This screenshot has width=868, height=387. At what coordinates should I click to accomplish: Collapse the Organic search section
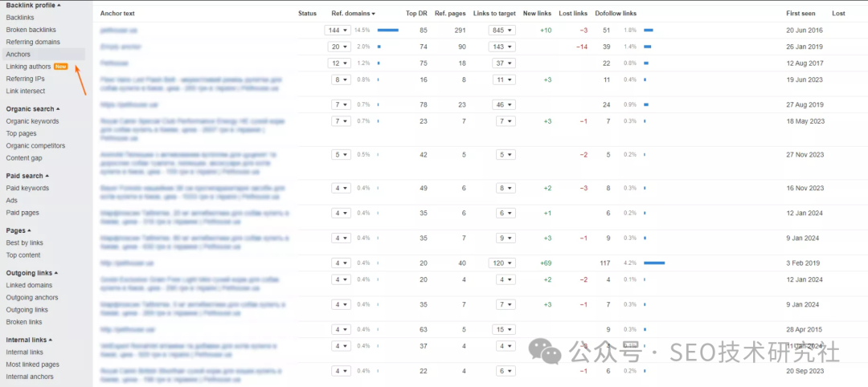[33, 109]
